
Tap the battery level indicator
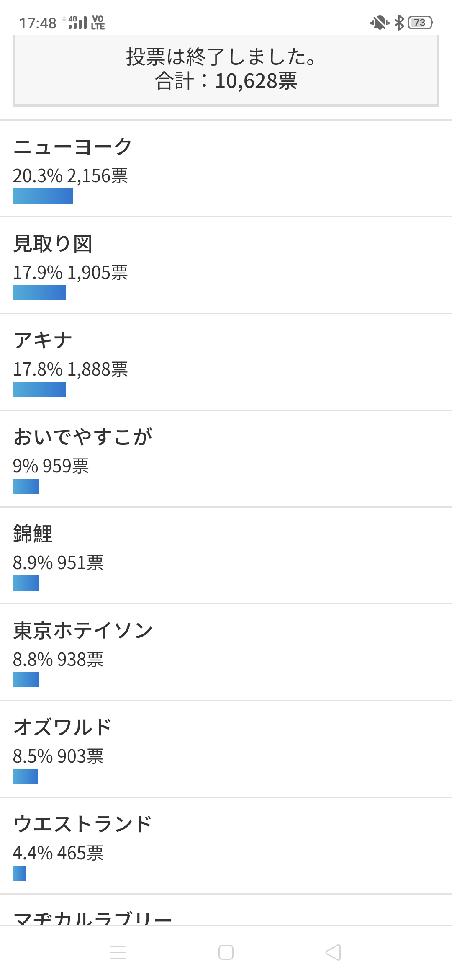click(x=421, y=23)
